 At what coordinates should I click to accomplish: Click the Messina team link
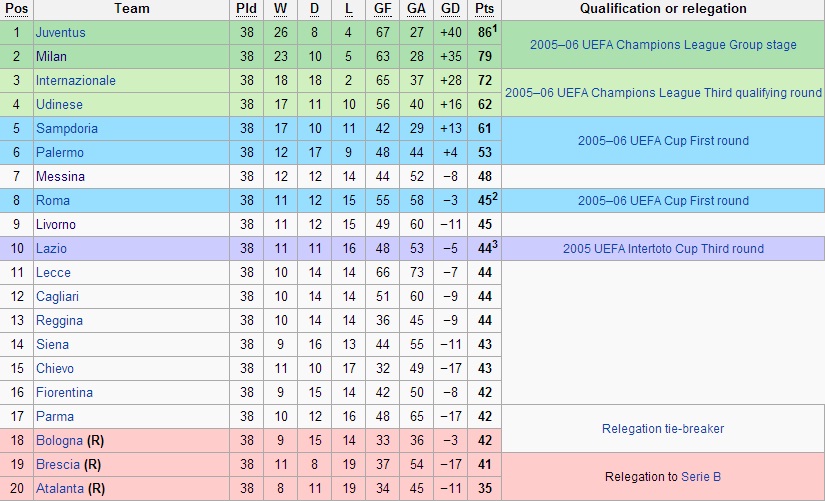coord(60,176)
